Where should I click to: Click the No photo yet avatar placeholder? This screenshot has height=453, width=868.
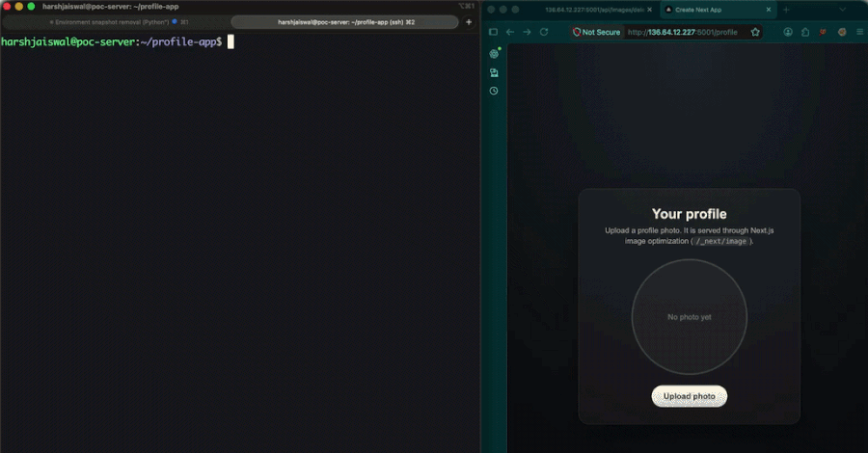point(690,317)
